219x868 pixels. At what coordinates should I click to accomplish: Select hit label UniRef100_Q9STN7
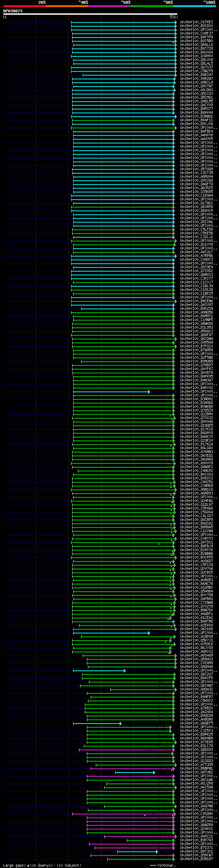click(x=196, y=86)
